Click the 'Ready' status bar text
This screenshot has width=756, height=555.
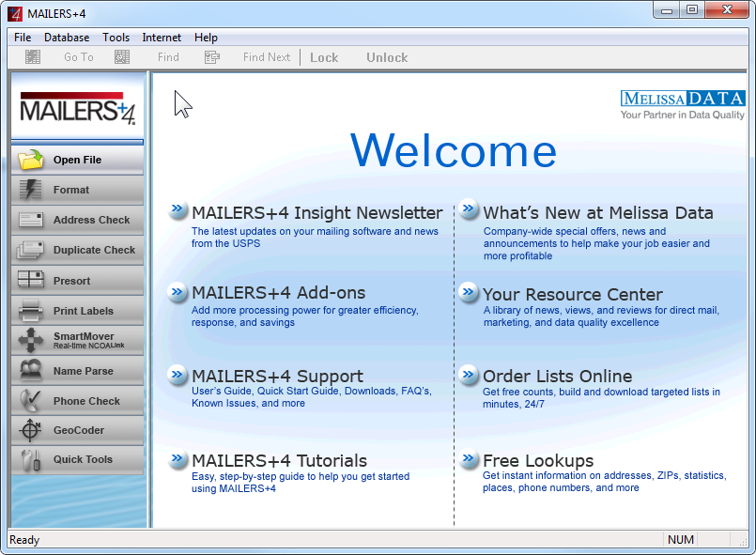point(24,540)
